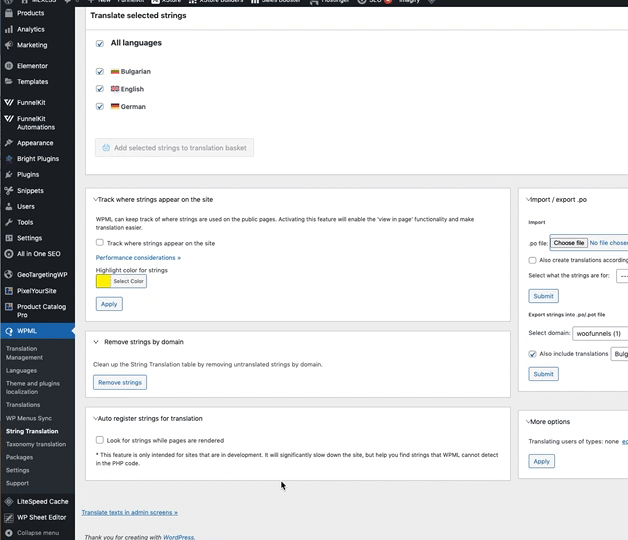This screenshot has width=628, height=540.
Task: Enable Track where strings appear checkbox
Action: 100,242
